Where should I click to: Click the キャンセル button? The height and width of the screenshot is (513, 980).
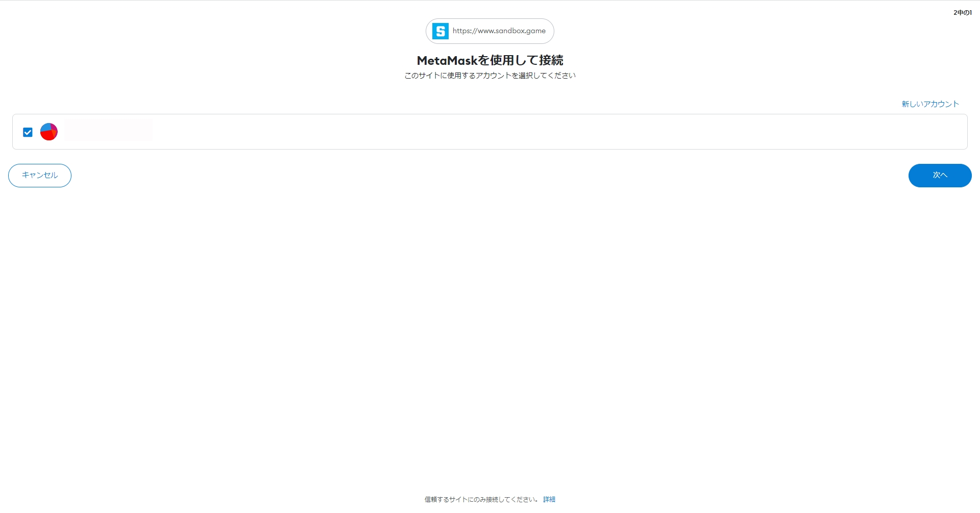click(40, 176)
